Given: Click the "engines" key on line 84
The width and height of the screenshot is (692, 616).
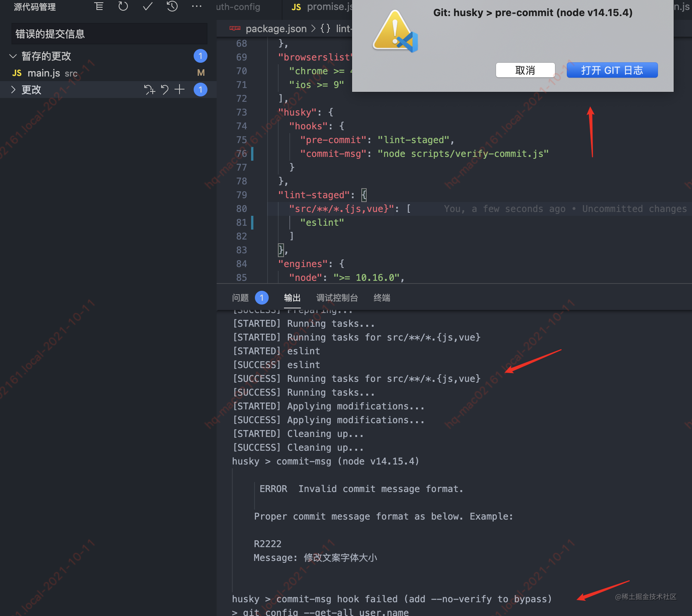Looking at the screenshot, I should pyautogui.click(x=302, y=264).
